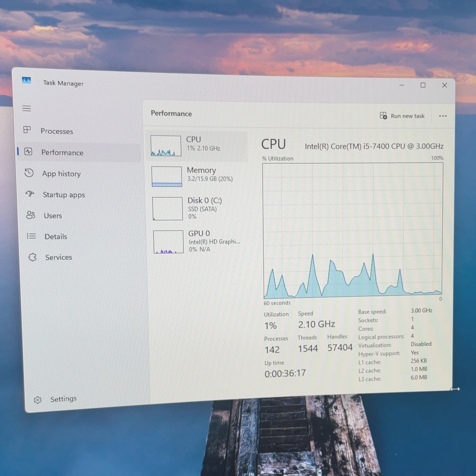Click the 2.10 GHz speed value
The height and width of the screenshot is (476, 476).
pos(317,324)
